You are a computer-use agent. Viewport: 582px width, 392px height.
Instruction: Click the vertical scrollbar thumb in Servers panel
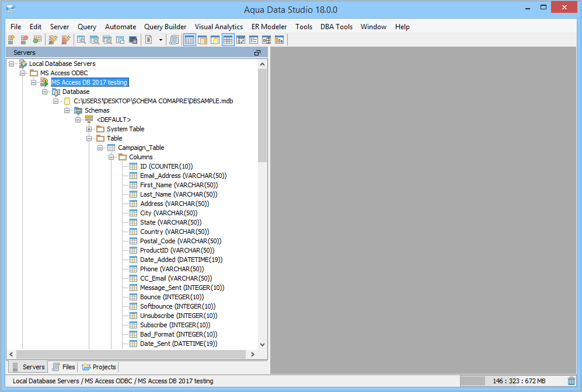263,116
